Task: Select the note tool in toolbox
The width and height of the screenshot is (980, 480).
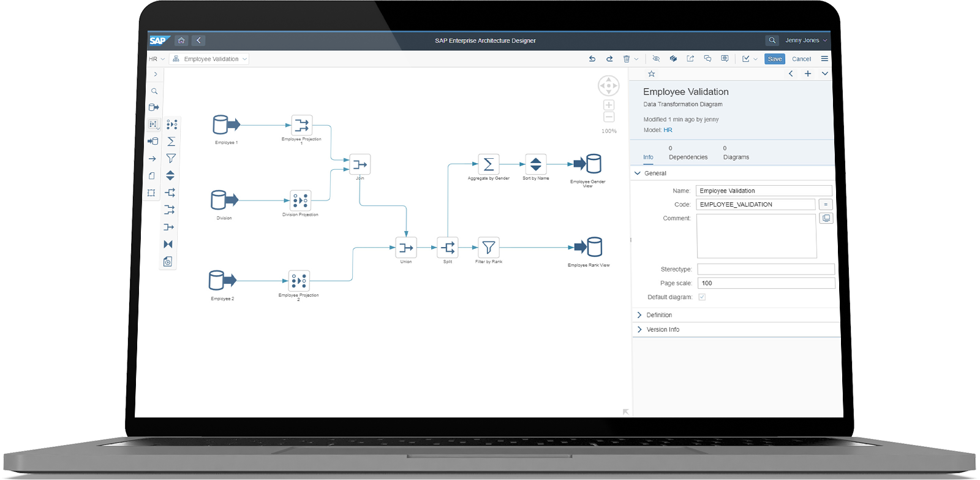Action: [x=152, y=175]
